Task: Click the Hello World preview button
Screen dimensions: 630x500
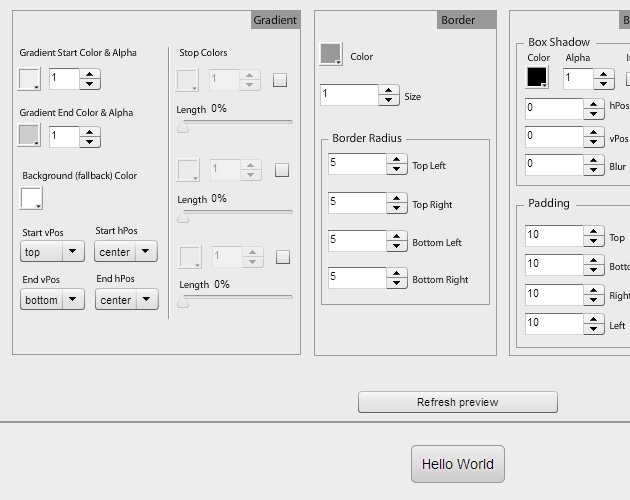Action: [457, 464]
